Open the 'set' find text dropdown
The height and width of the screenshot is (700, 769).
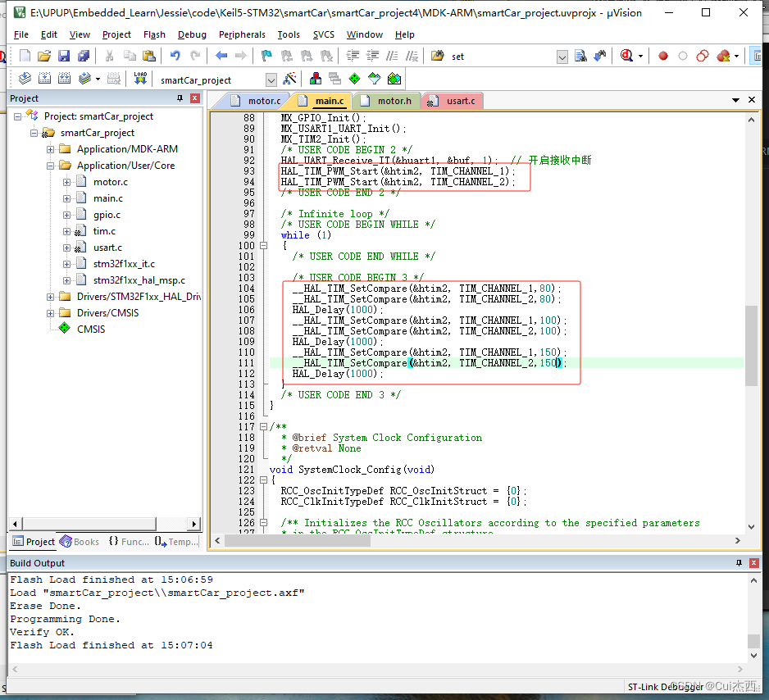tap(562, 57)
